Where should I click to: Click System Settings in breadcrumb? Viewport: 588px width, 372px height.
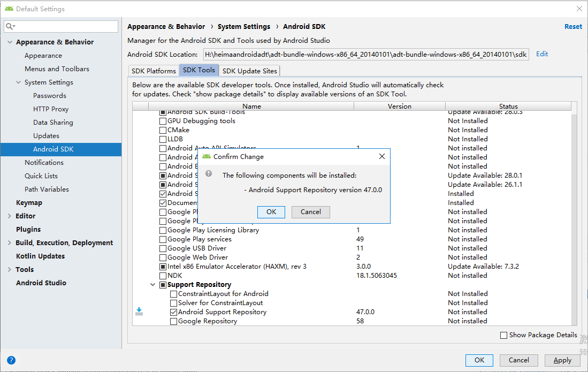[x=244, y=27]
